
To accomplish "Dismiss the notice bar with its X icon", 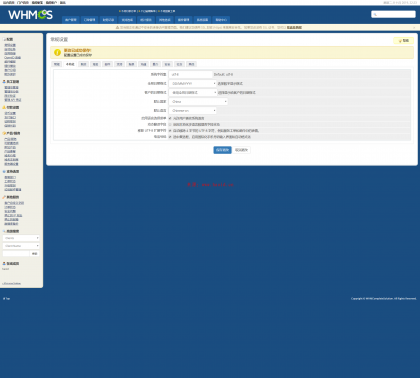I will pos(414,28).
